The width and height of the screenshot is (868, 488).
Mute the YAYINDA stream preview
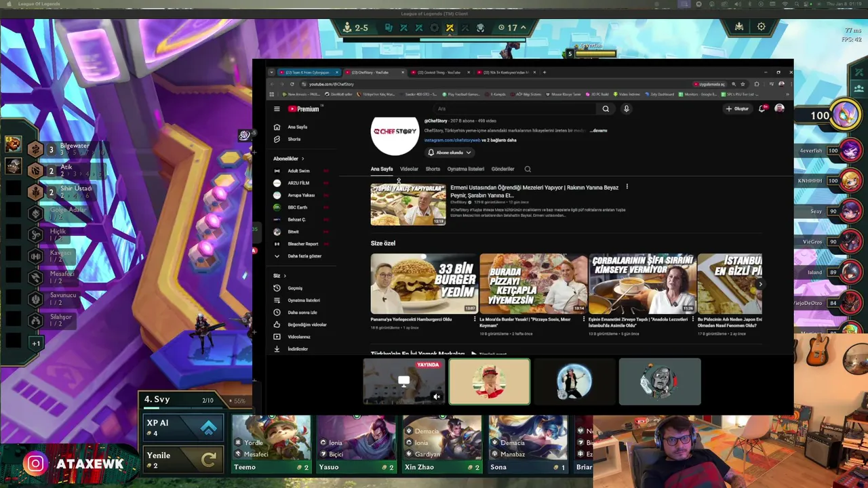tap(437, 397)
